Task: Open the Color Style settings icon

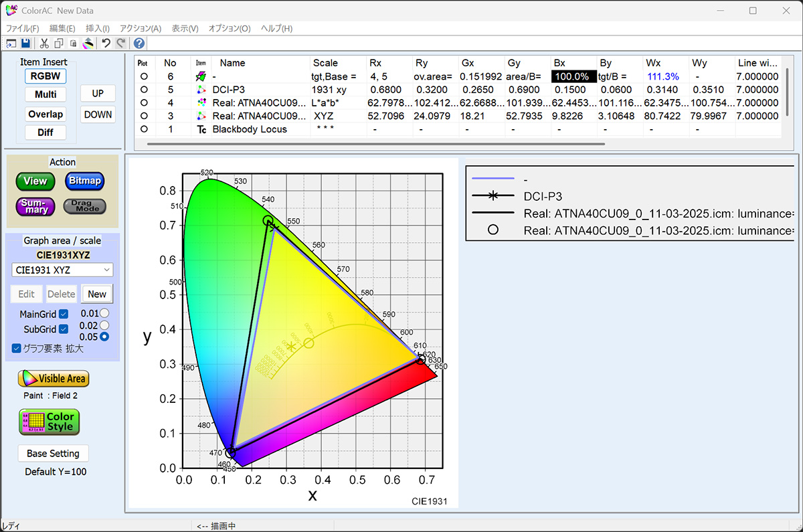Action: click(49, 422)
